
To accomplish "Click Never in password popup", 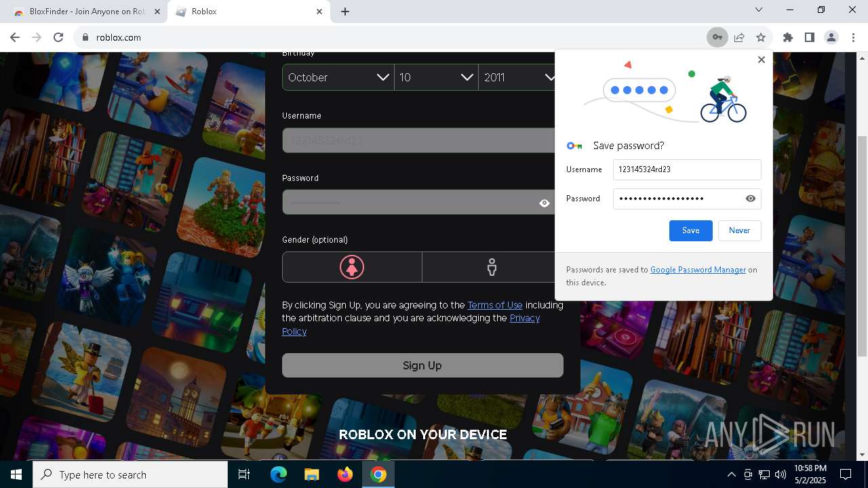I will coord(739,230).
